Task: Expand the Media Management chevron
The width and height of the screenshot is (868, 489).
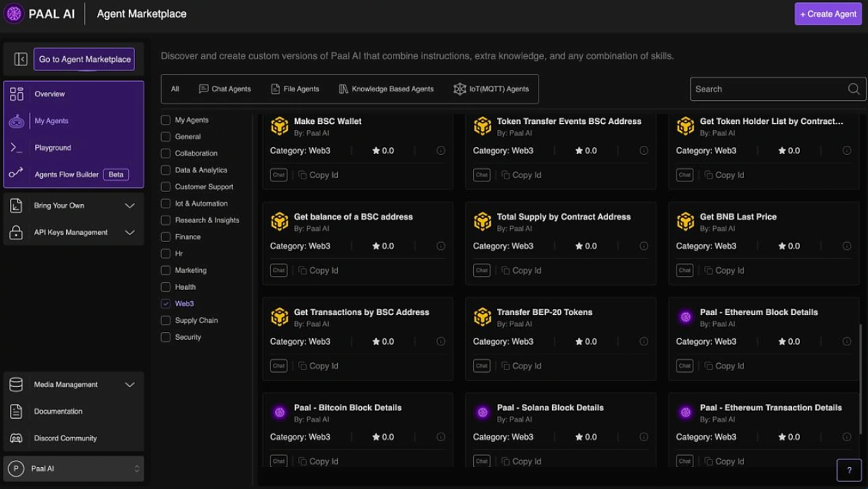Action: coord(130,384)
